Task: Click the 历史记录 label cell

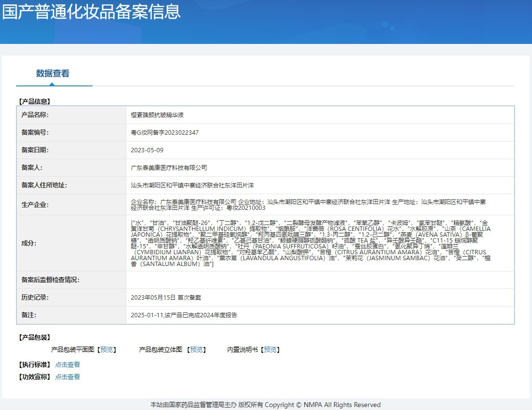Action: 72,297
